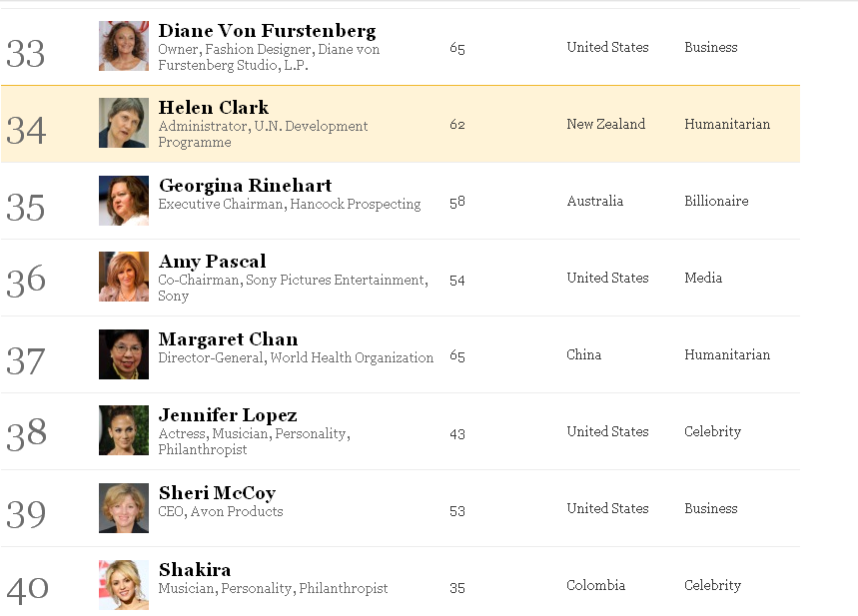Click Margaret Chan's photo thumbnail
The height and width of the screenshot is (616, 858).
tap(124, 354)
